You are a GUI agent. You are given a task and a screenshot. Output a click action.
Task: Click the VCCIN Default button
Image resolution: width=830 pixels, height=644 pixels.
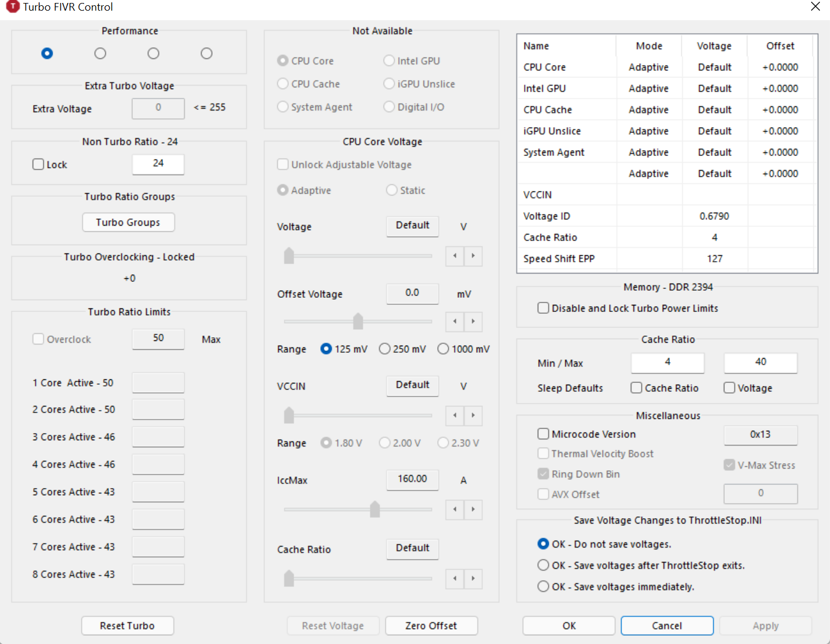coord(412,385)
